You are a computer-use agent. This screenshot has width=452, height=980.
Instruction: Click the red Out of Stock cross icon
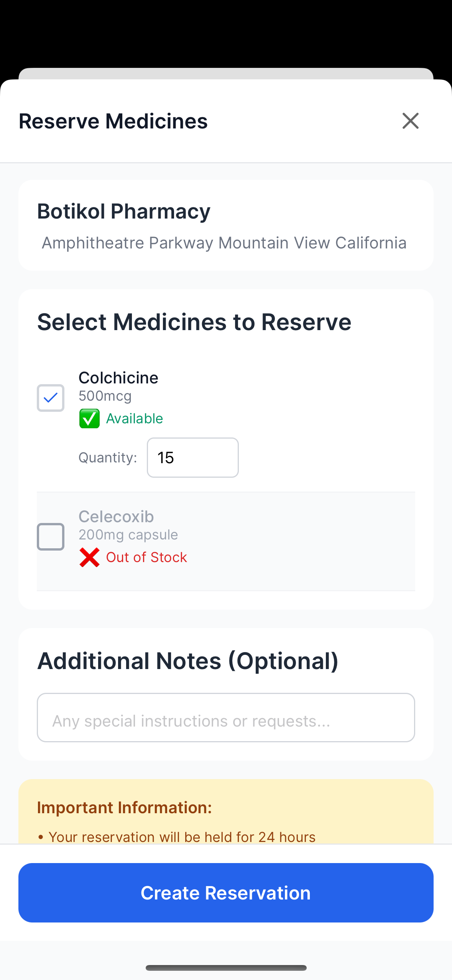coord(89,557)
